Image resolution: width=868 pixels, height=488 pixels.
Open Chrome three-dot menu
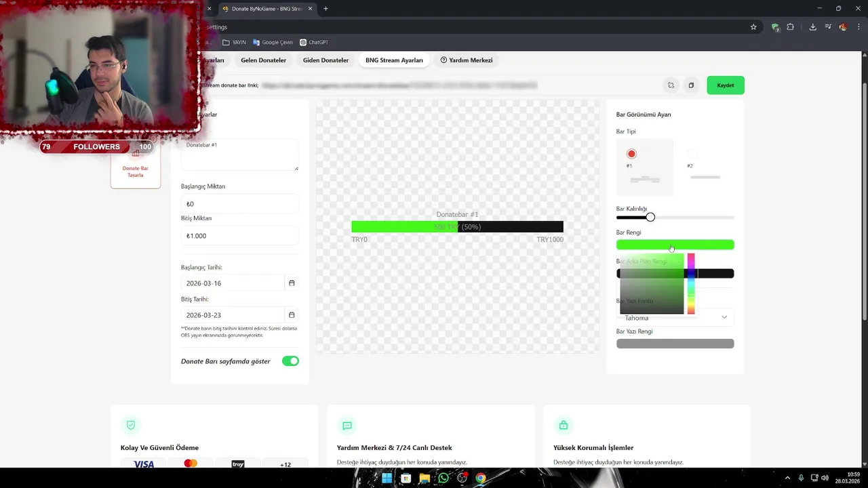[859, 27]
